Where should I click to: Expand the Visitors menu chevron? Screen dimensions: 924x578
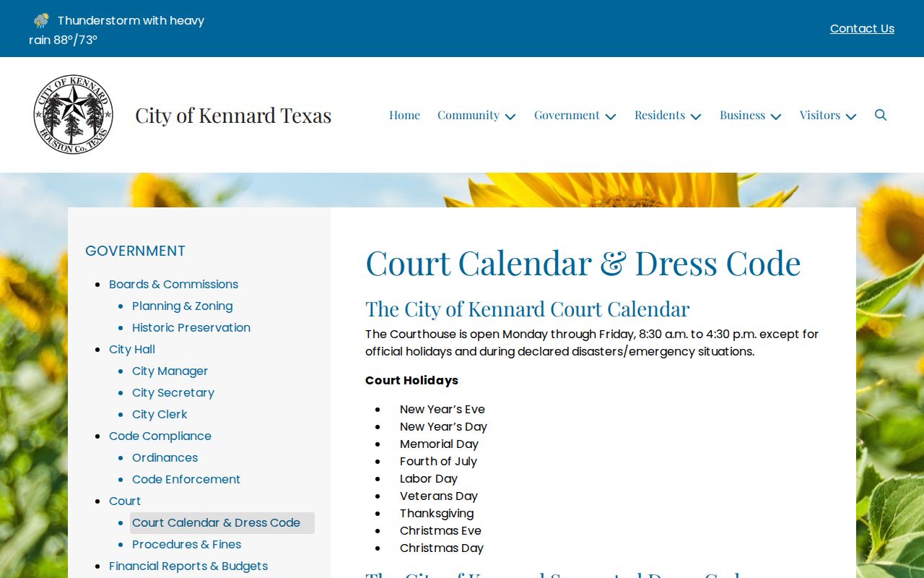851,116
